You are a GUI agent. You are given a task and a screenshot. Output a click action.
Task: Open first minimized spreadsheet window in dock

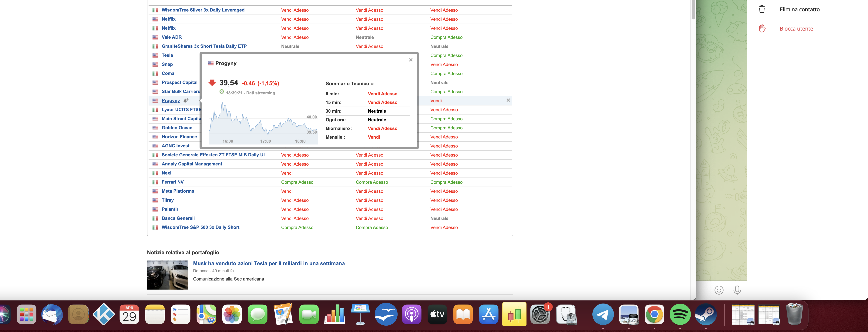tap(743, 314)
